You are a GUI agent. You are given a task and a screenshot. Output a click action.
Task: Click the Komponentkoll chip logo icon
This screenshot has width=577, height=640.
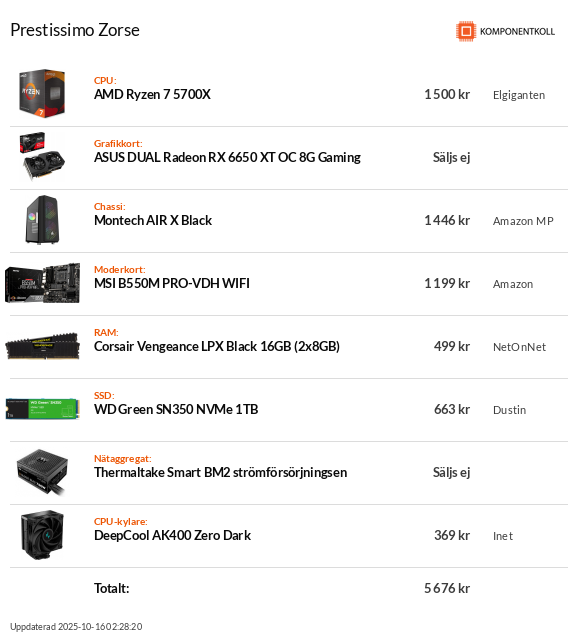[x=466, y=31]
